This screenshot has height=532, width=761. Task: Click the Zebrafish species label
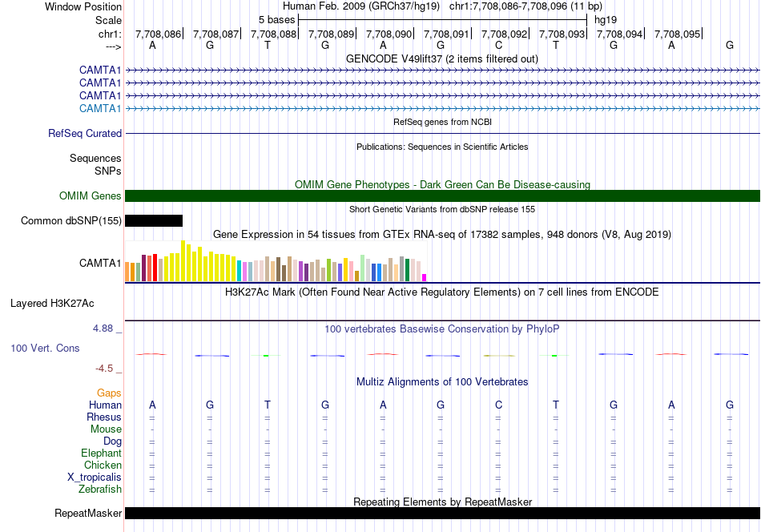pos(100,490)
